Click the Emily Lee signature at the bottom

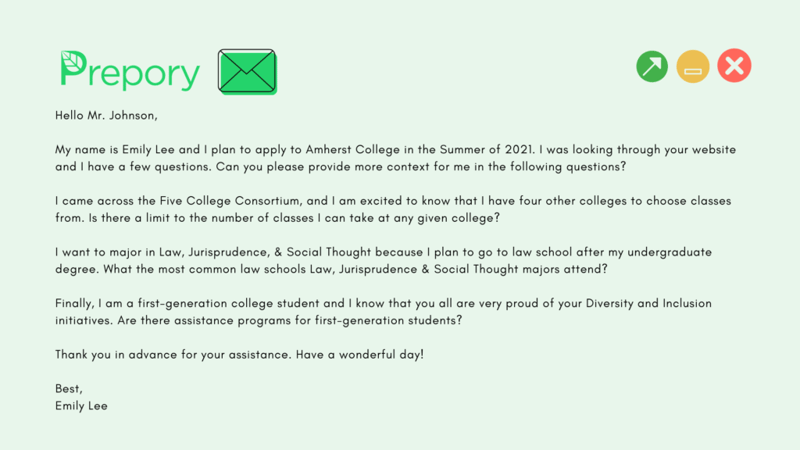click(82, 406)
